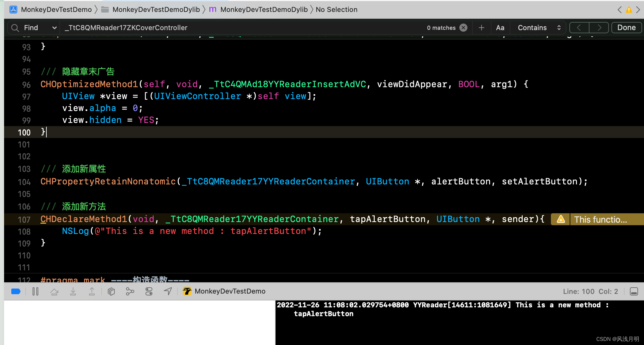The image size is (644, 345).
Task: Open Debug View Hierarchy
Action: click(x=111, y=291)
